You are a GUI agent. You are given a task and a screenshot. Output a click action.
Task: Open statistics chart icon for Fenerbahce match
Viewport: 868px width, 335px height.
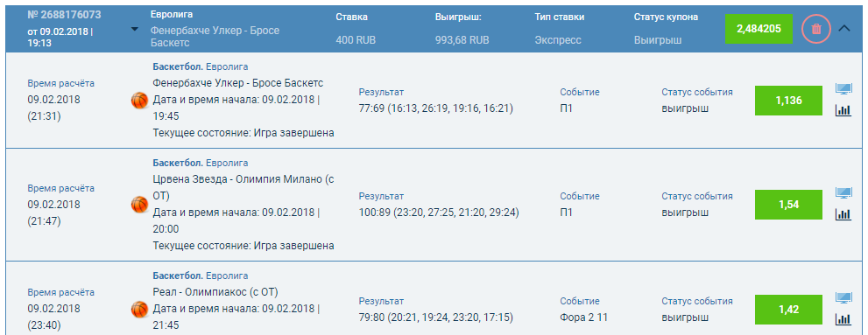pos(843,110)
